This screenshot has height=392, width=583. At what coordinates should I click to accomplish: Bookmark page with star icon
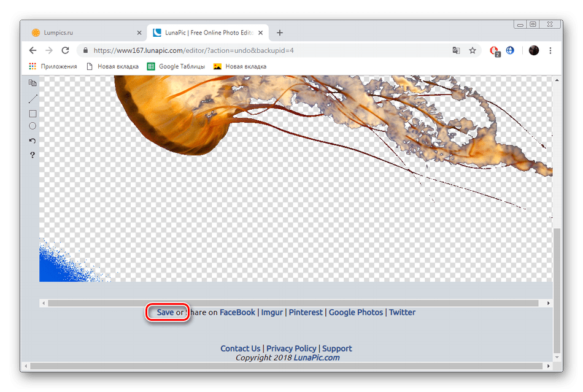pos(472,50)
